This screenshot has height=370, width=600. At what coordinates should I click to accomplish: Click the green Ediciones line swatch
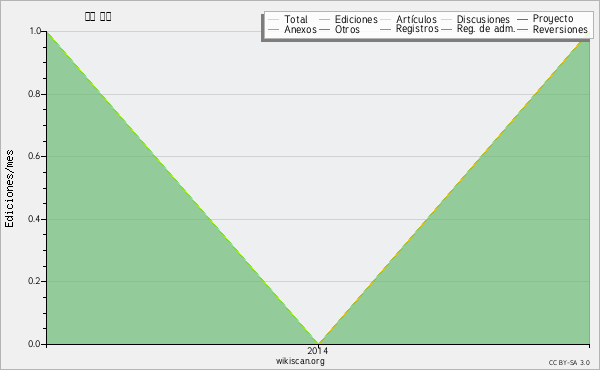[324, 20]
